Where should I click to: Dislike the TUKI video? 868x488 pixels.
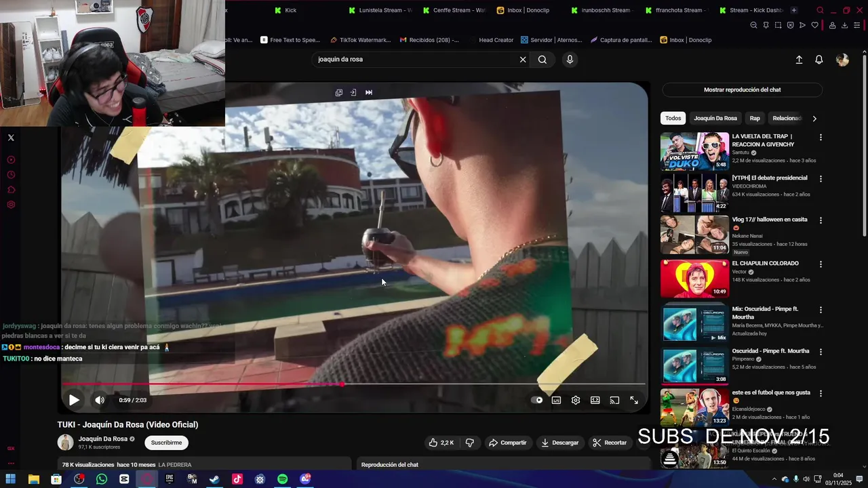(x=469, y=443)
